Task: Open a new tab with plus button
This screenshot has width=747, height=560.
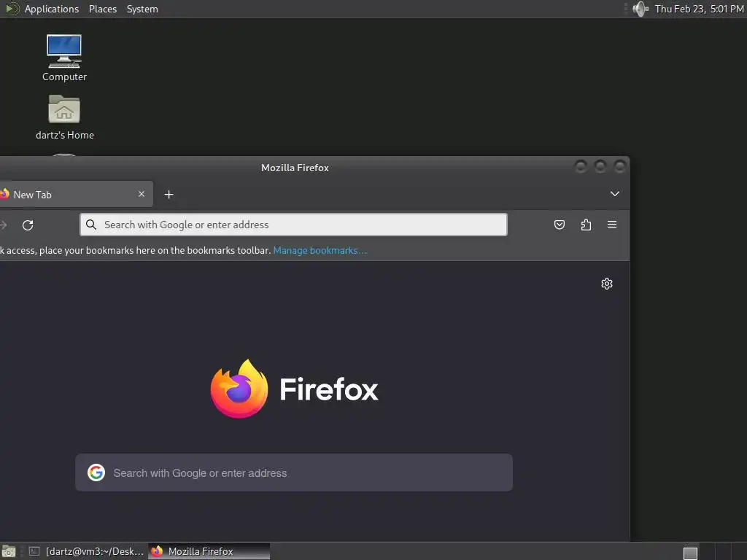Action: (169, 194)
